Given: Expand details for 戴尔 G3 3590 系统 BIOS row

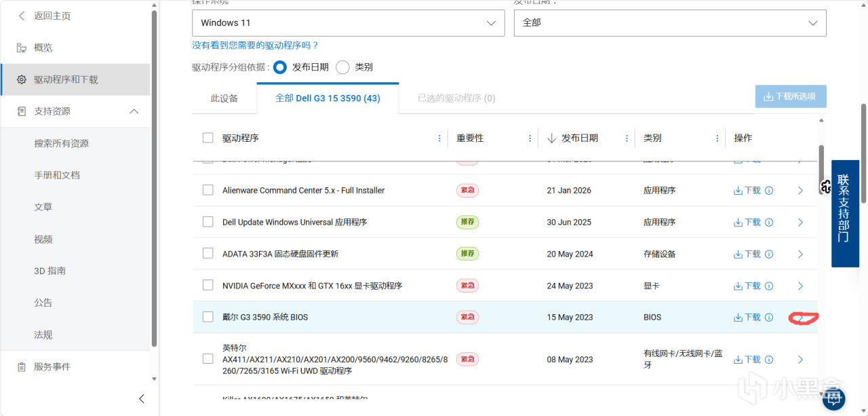Looking at the screenshot, I should (x=800, y=318).
